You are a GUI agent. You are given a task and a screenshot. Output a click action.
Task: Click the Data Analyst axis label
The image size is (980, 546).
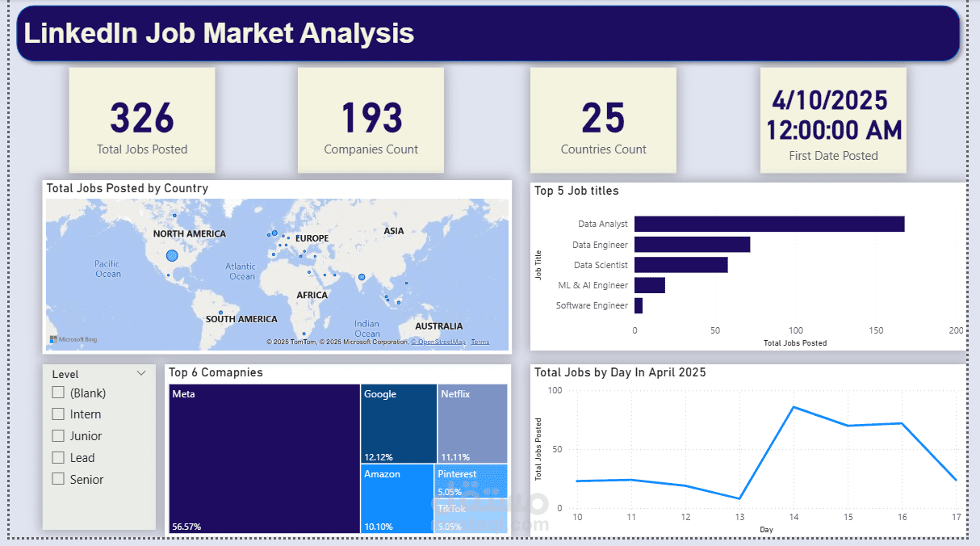click(603, 224)
